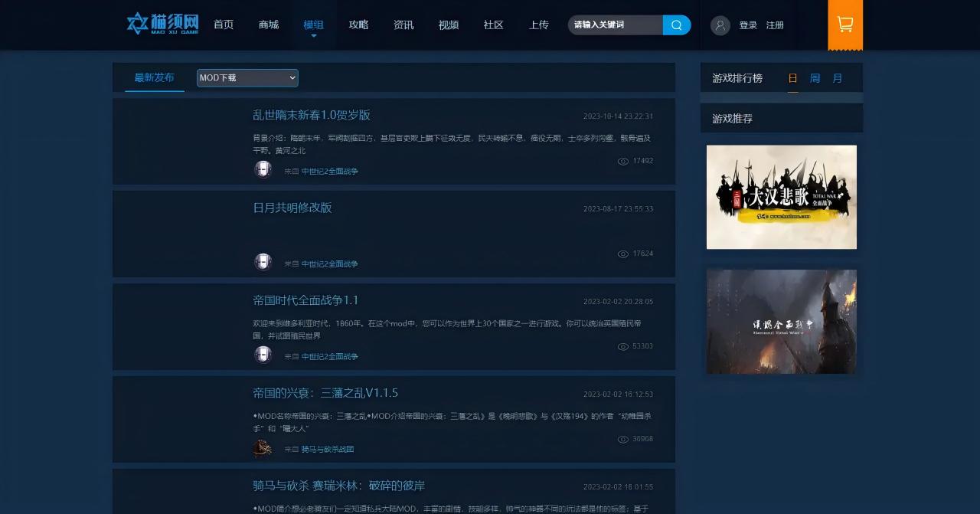This screenshot has width=980, height=514.
Task: Open the 汉匈全面战争 recommended game thumbnail
Action: tap(781, 322)
